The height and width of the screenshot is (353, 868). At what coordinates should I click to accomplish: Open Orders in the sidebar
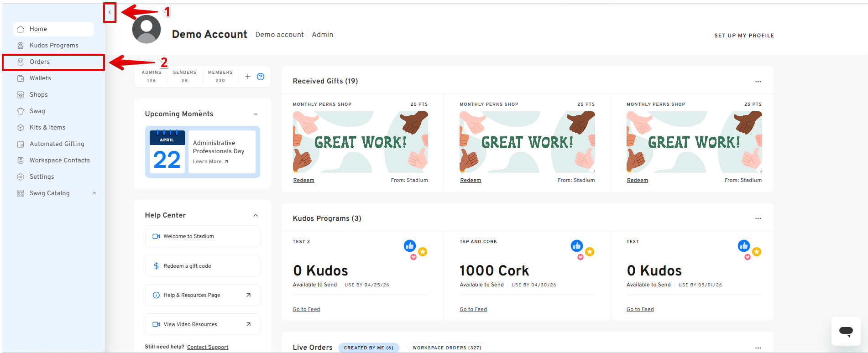40,62
